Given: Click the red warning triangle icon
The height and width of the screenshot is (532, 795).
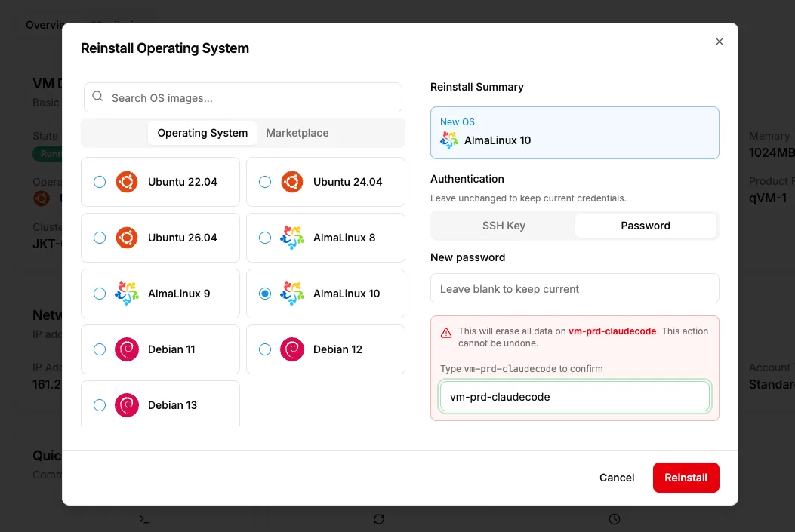Looking at the screenshot, I should [x=446, y=333].
